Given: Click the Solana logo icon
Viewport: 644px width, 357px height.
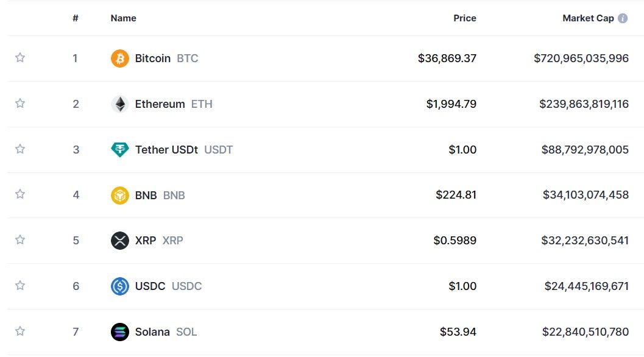Looking at the screenshot, I should tap(120, 332).
